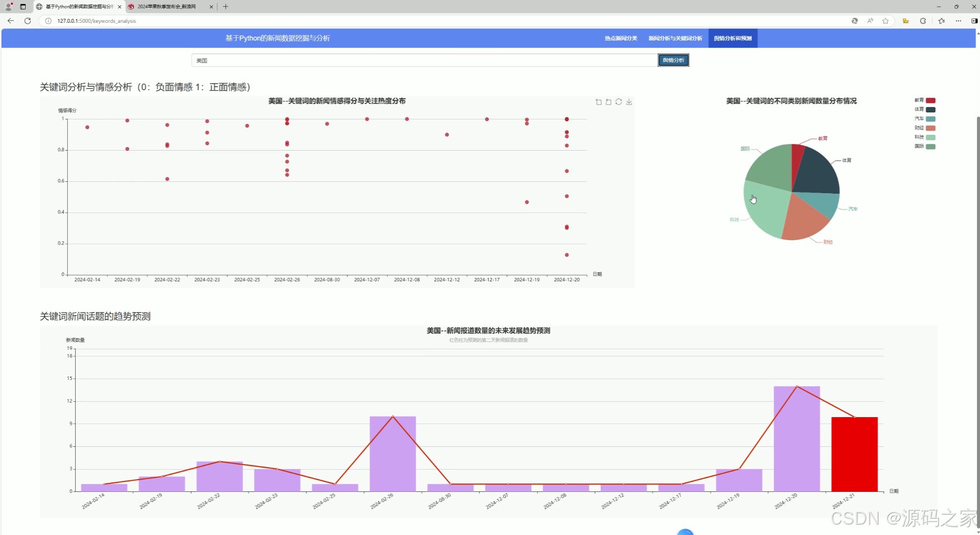Image resolution: width=980 pixels, height=535 pixels.
Task: Click the browser read aloud icon
Action: tap(870, 21)
